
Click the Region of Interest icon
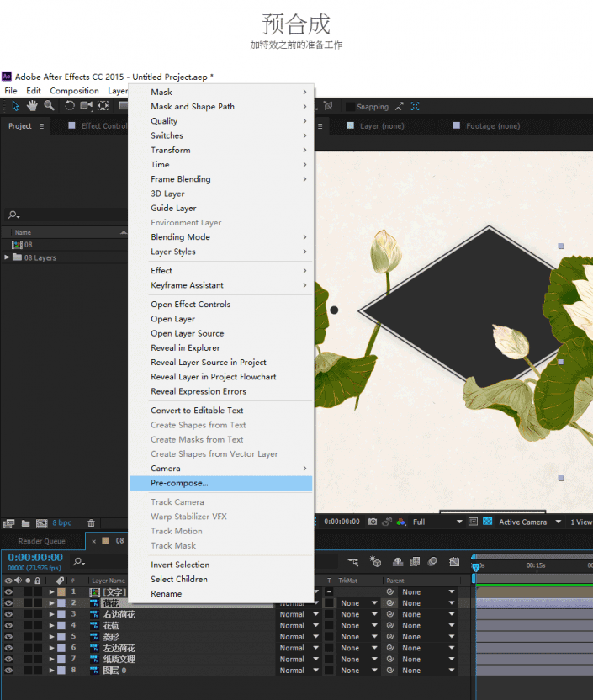[x=473, y=522]
